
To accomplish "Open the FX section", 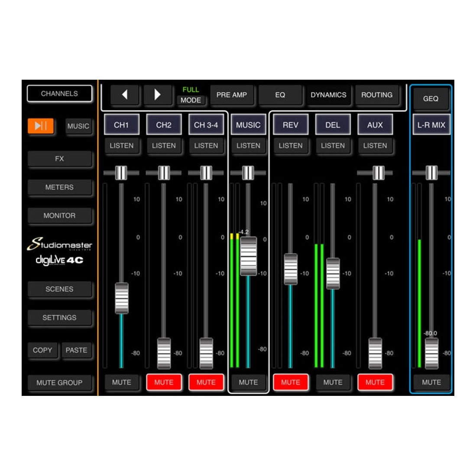I will click(60, 159).
